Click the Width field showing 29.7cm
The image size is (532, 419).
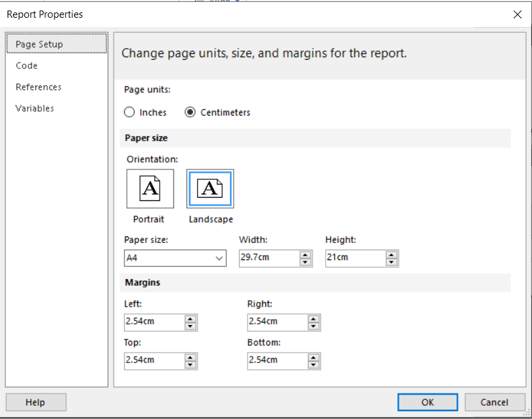[x=270, y=258]
